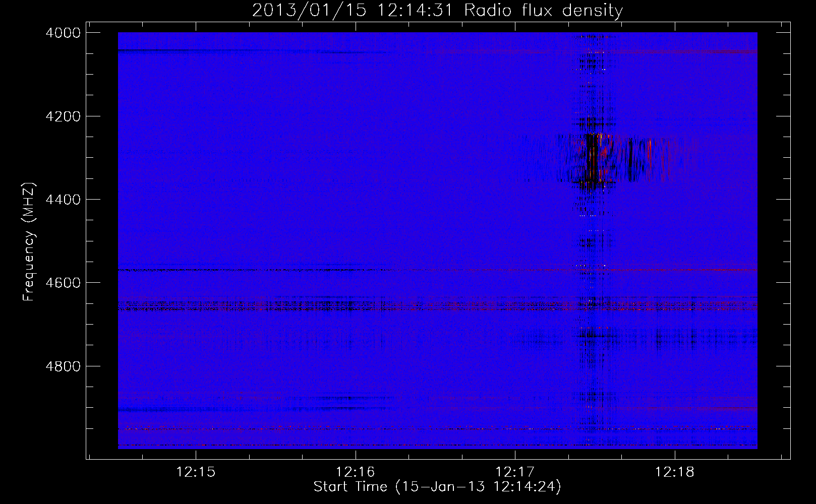This screenshot has width=816, height=504.
Task: Click the y-axis tick label 4600
Action: [x=63, y=283]
